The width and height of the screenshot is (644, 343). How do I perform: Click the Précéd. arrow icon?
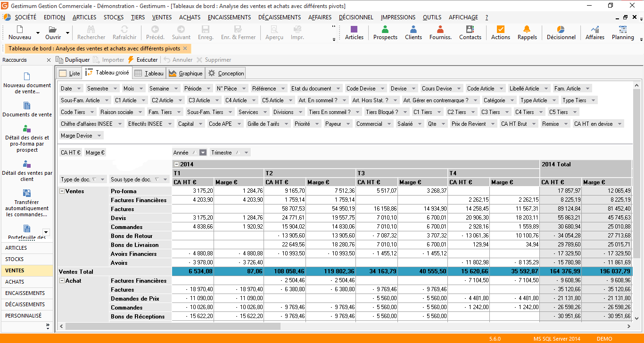[155, 29]
